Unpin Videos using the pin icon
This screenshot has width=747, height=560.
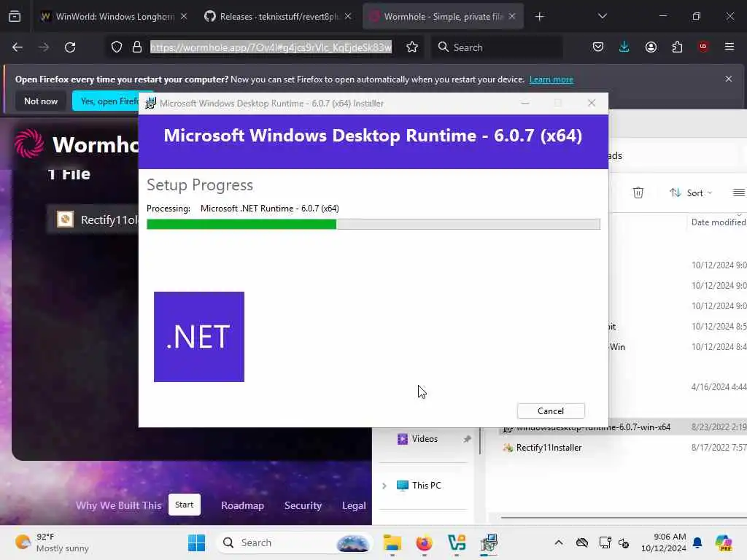[x=467, y=439]
